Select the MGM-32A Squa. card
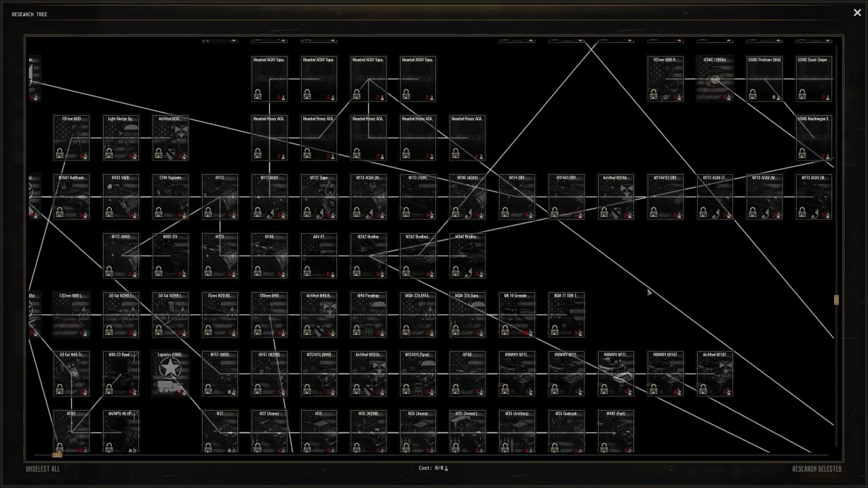The width and height of the screenshot is (868, 488). click(x=467, y=314)
